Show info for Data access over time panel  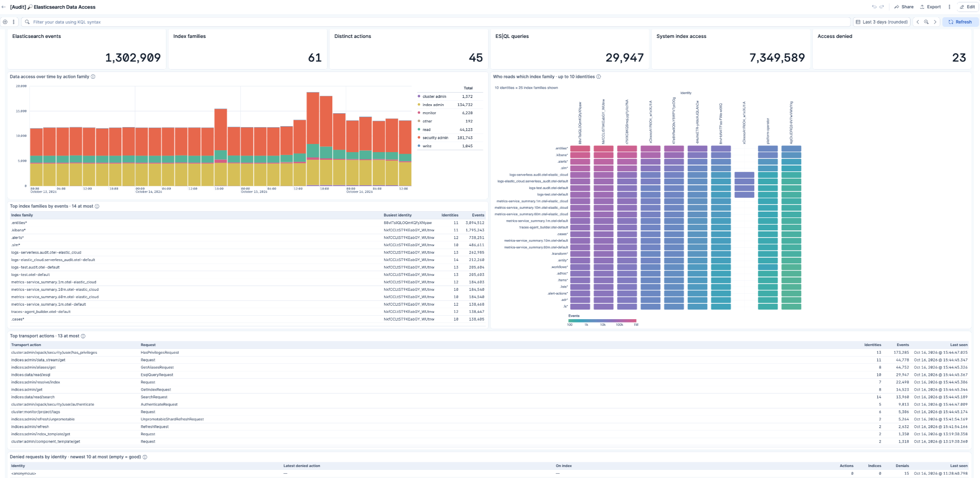93,77
